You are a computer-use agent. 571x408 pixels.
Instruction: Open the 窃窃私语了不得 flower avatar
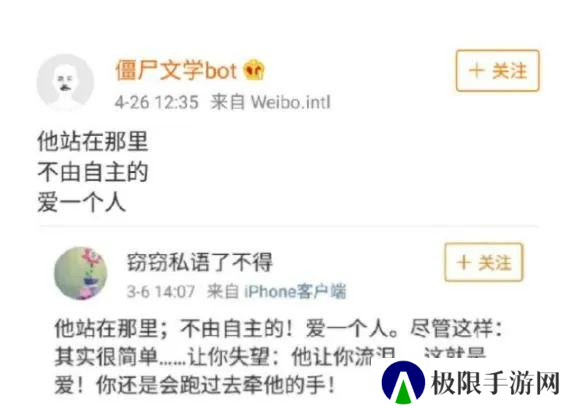(x=81, y=273)
